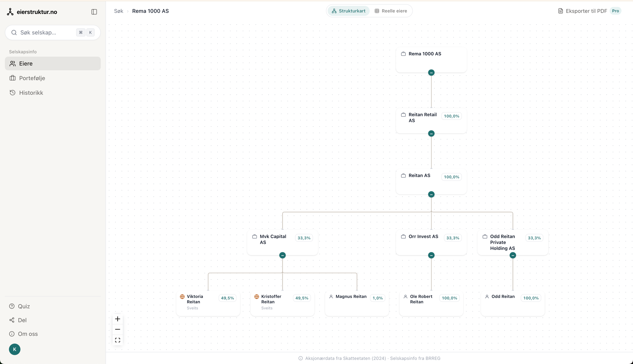Click globe icon beside Kristoffer Reitan
The image size is (633, 364).
point(257,297)
